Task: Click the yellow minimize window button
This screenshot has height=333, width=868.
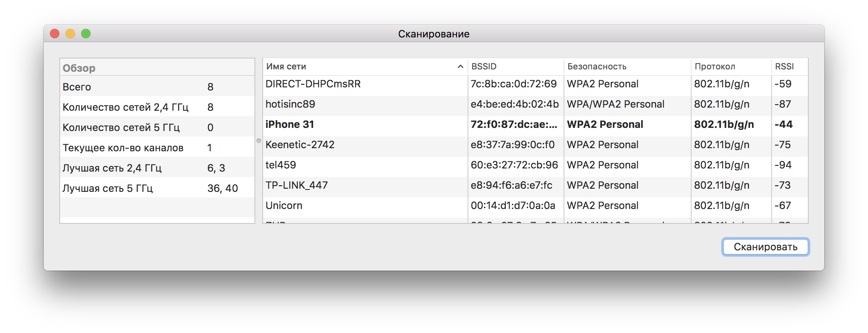Action: [70, 34]
